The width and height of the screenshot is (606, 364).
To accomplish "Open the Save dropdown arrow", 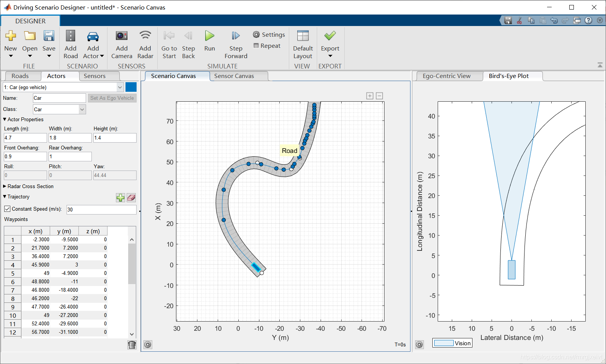I will [x=49, y=56].
